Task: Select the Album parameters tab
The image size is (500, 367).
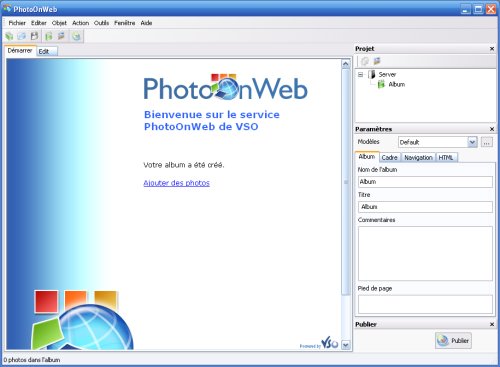Action: click(x=367, y=157)
